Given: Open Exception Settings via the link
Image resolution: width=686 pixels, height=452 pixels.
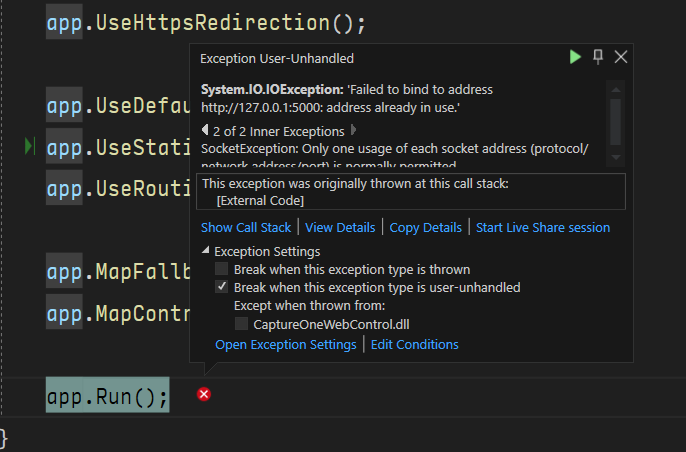Looking at the screenshot, I should point(285,344).
